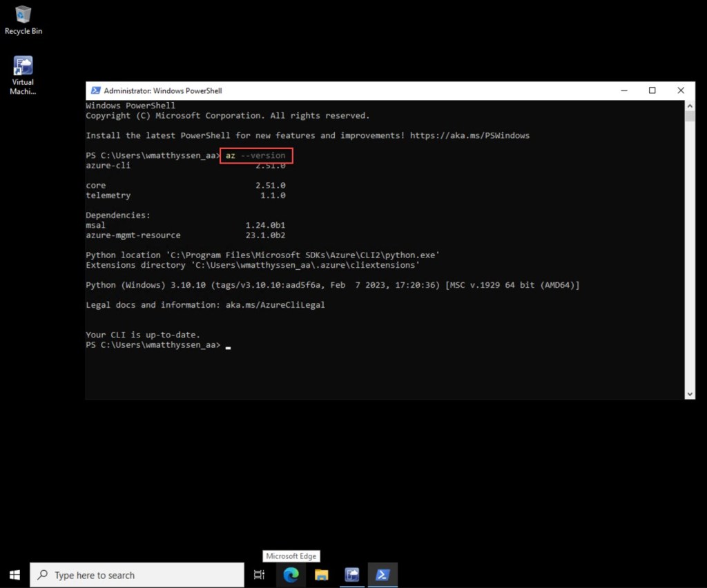Maximize the PowerShell window
Viewport: 707px width, 588px height.
[652, 90]
